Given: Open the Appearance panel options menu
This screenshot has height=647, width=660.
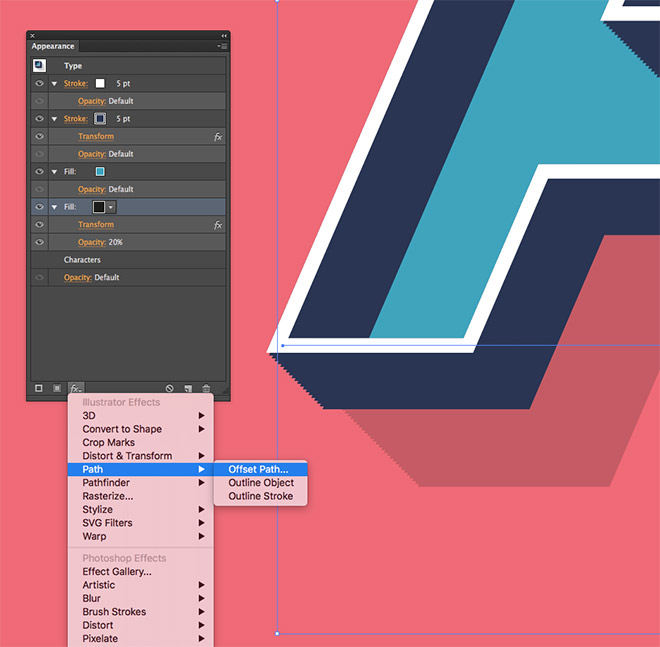Looking at the screenshot, I should point(222,46).
